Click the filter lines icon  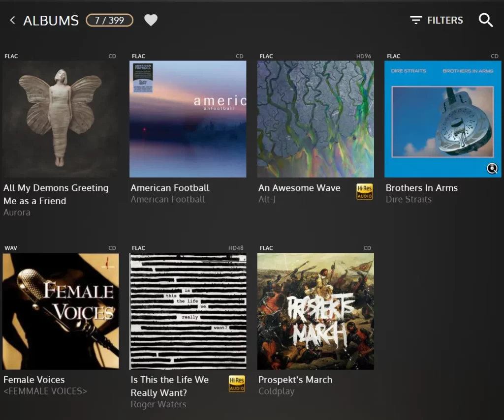click(415, 20)
